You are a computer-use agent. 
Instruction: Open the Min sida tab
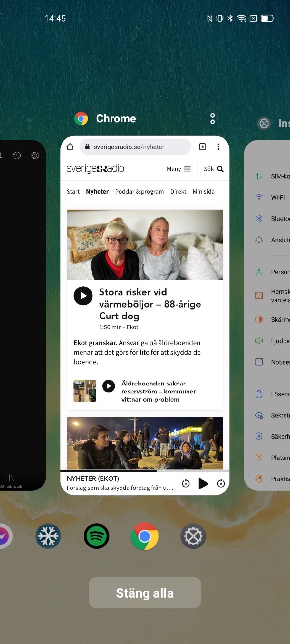pyautogui.click(x=203, y=192)
